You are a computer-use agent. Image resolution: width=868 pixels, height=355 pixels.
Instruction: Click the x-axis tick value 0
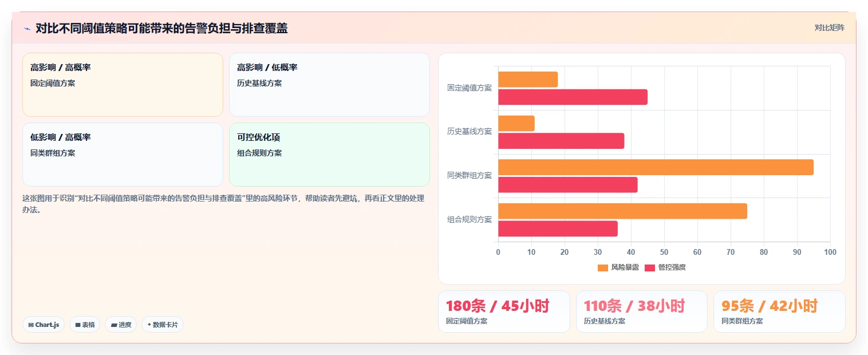tap(498, 253)
